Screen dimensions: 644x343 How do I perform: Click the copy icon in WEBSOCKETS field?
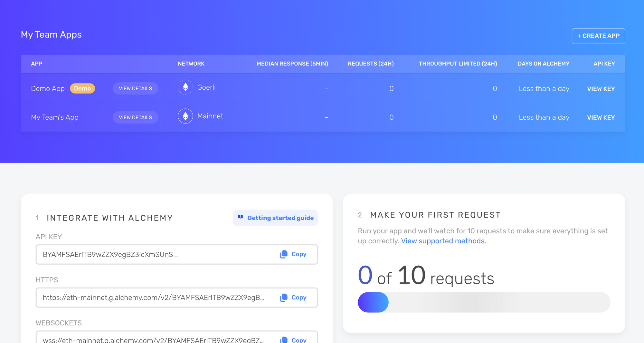click(284, 340)
